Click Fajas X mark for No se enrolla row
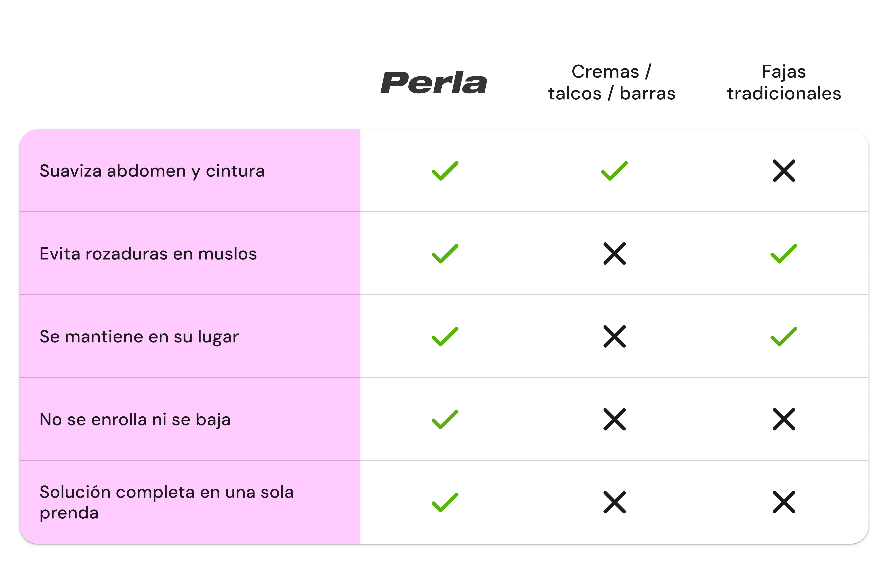This screenshot has height=588, width=881. [x=784, y=419]
